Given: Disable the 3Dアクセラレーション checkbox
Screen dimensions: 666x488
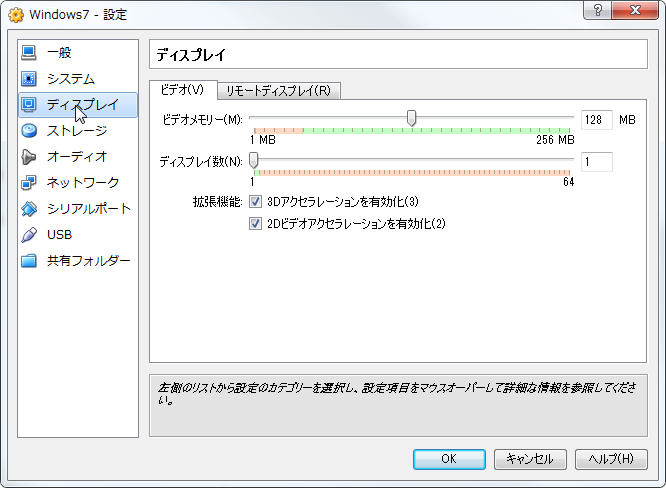Looking at the screenshot, I should (256, 202).
